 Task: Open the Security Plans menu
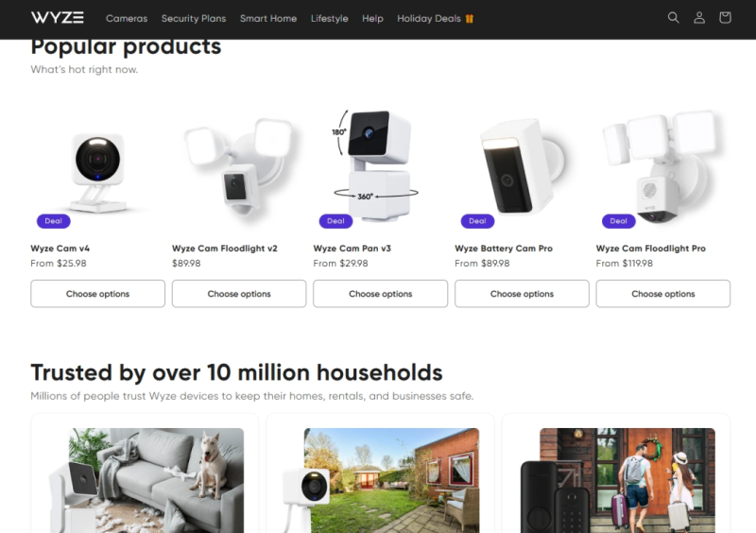194,18
